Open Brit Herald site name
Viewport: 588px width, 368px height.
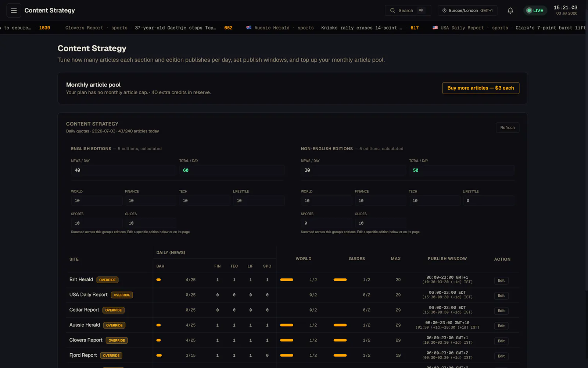pos(81,280)
